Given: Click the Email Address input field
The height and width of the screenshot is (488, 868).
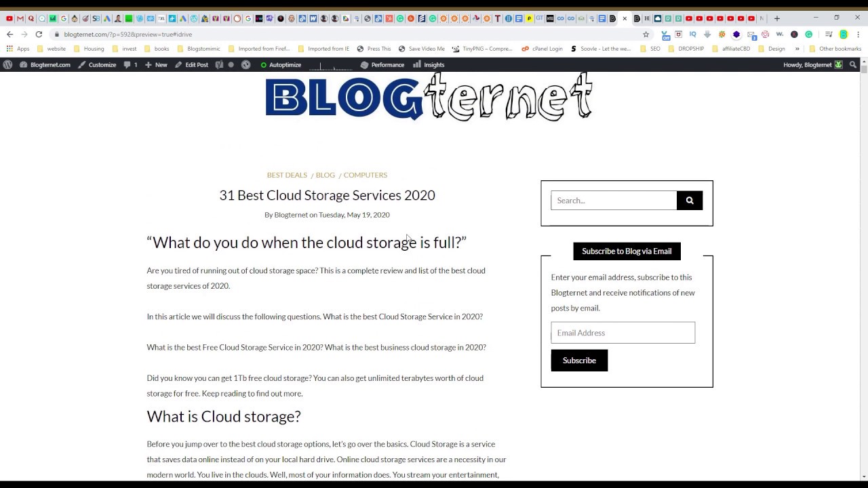Looking at the screenshot, I should click(623, 333).
